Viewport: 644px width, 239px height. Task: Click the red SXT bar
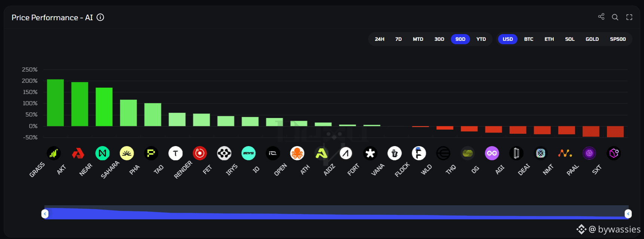coord(615,131)
